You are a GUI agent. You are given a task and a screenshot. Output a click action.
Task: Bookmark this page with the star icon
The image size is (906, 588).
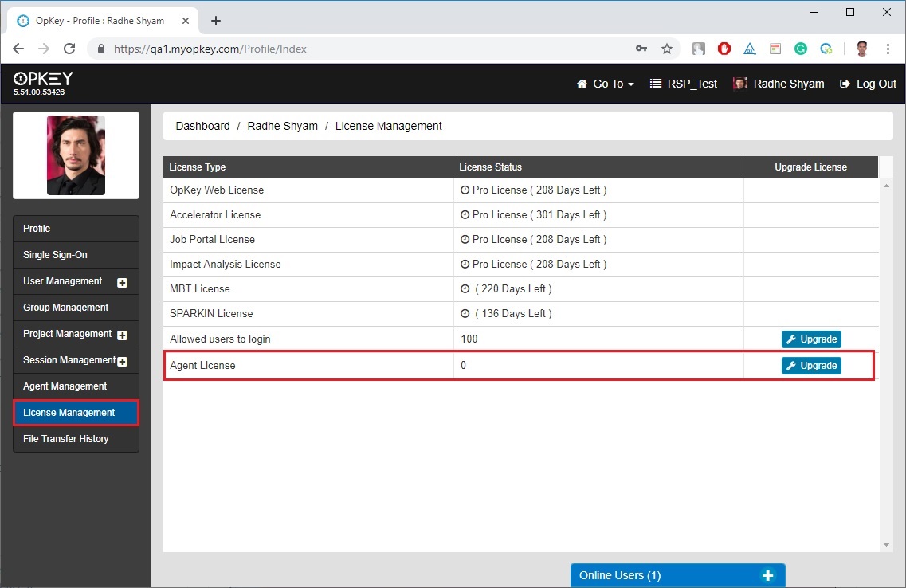[667, 49]
